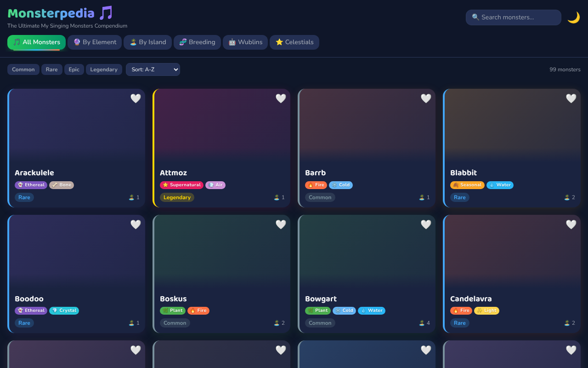Toggle the Epic rarity filter
588x368 pixels.
pos(74,69)
